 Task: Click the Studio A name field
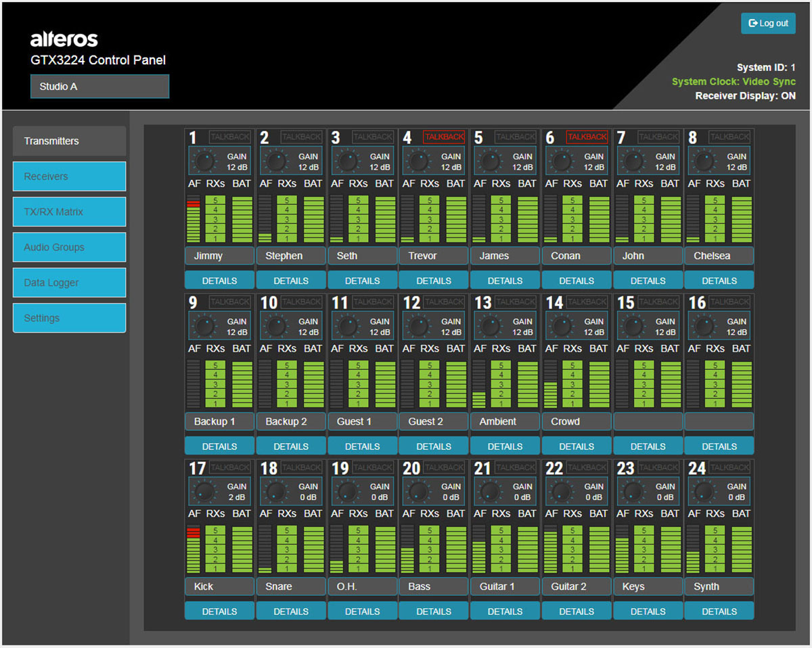point(99,87)
